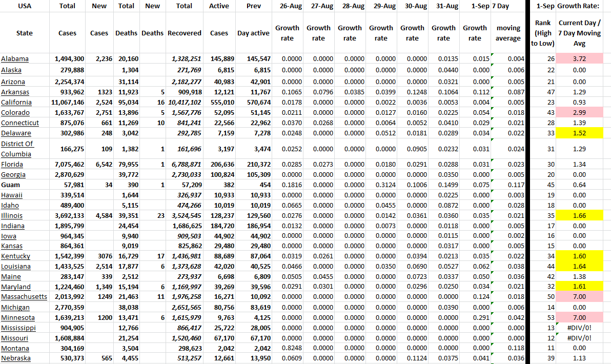Image resolution: width=611 pixels, height=364 pixels.
Task: Open the Alabama state link
Action: tap(15, 59)
